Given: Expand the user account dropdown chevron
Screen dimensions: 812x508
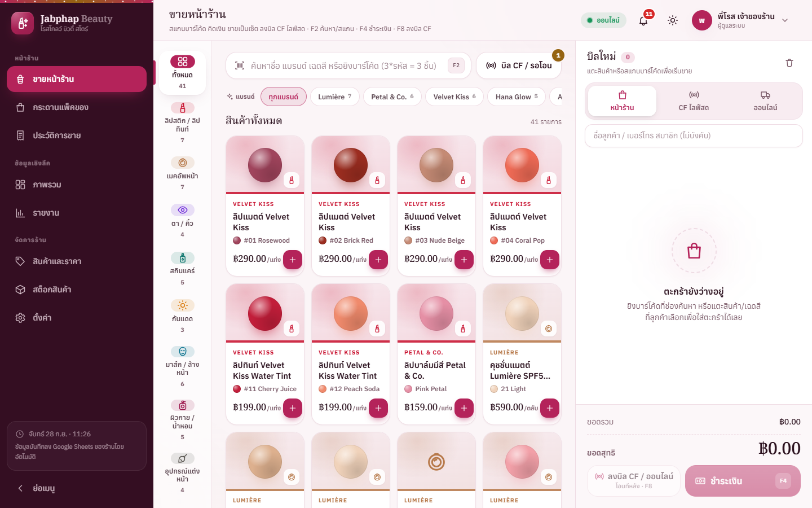Looking at the screenshot, I should click(x=785, y=20).
